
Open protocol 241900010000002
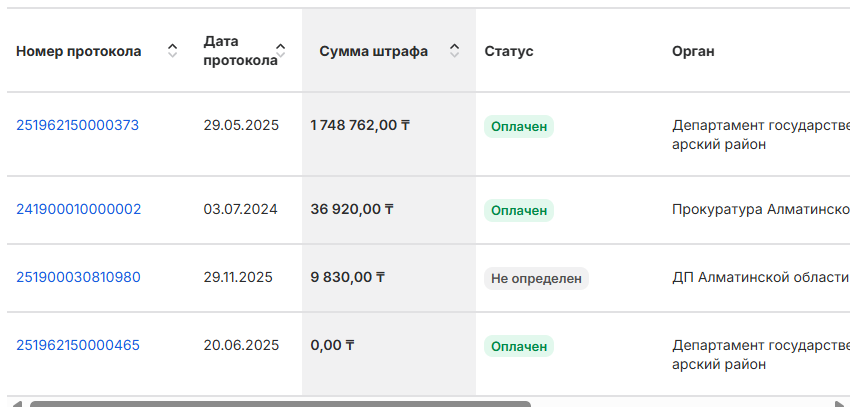point(78,209)
